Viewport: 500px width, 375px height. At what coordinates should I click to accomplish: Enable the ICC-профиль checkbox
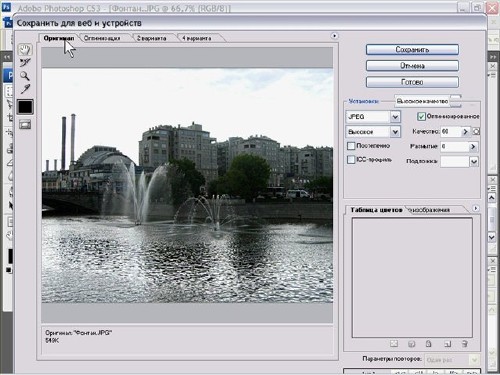coord(351,160)
